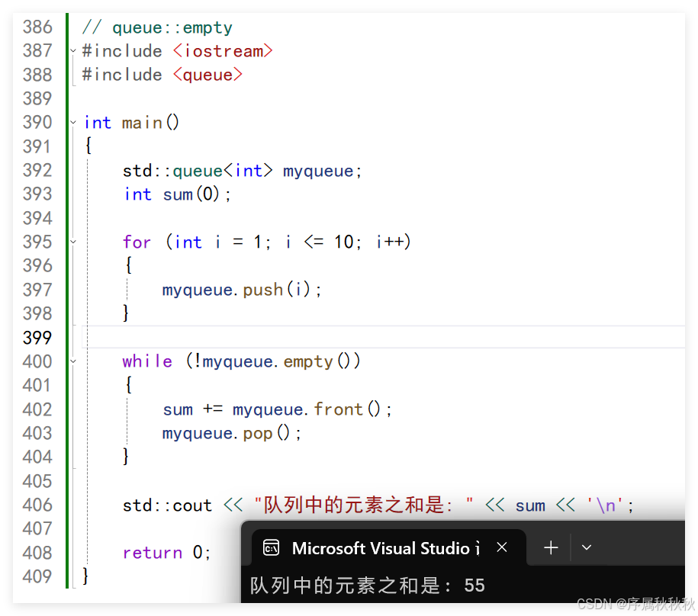Click line number 406 in the gutter
This screenshot has height=616, width=698.
pyautogui.click(x=37, y=505)
